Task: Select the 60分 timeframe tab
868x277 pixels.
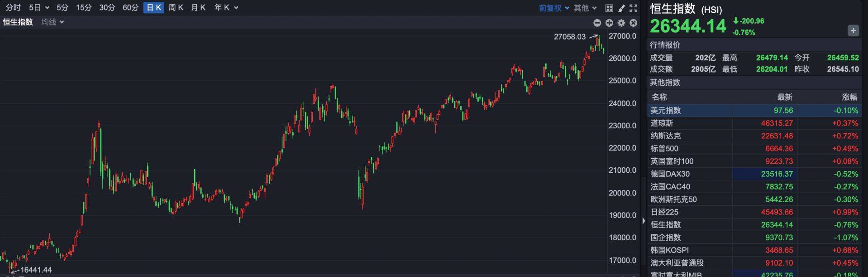Action: point(130,8)
